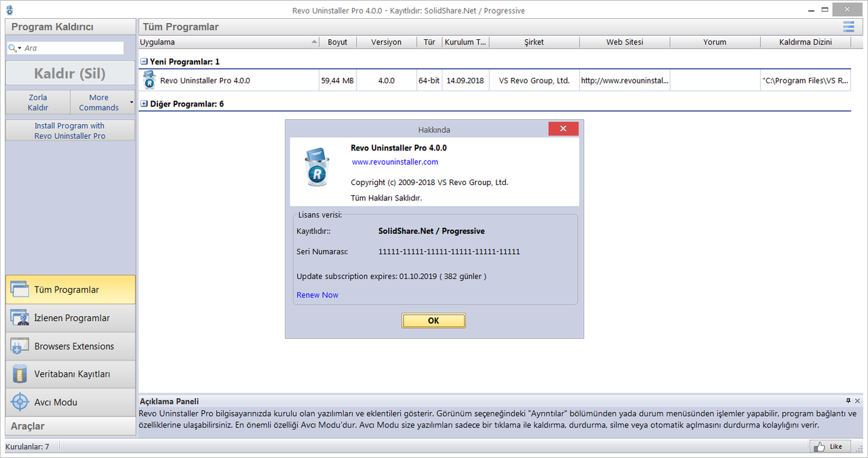Image resolution: width=868 pixels, height=458 pixels.
Task: Open the More Commands dropdown
Action: (102, 102)
